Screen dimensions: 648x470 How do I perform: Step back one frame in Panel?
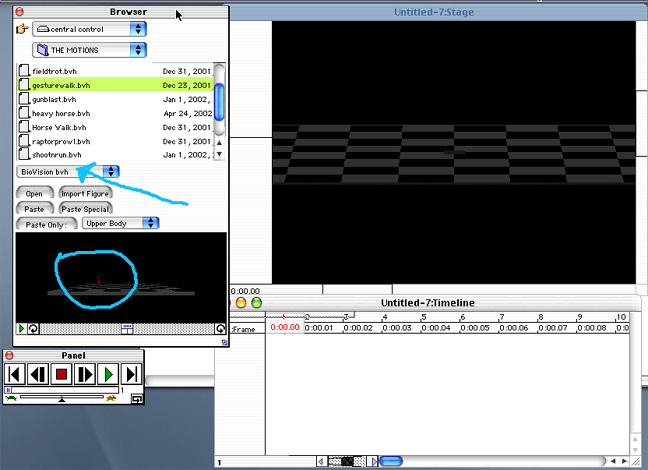pyautogui.click(x=38, y=375)
